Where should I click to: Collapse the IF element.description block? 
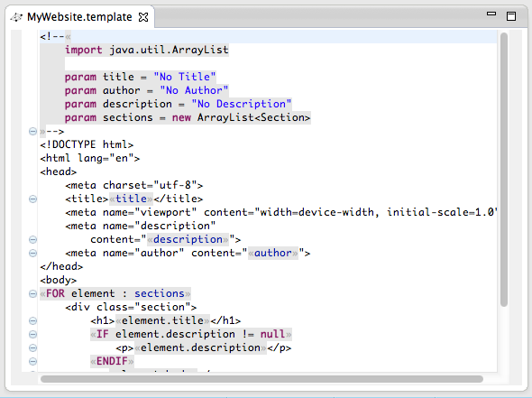click(x=32, y=334)
